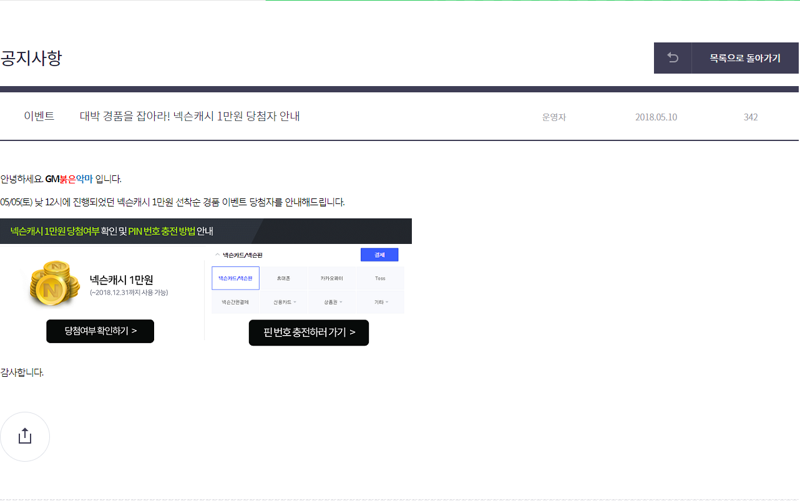Collapse the 넥슨카드/넥슨핀 section chevron
This screenshot has height=501, width=800.
coord(217,255)
